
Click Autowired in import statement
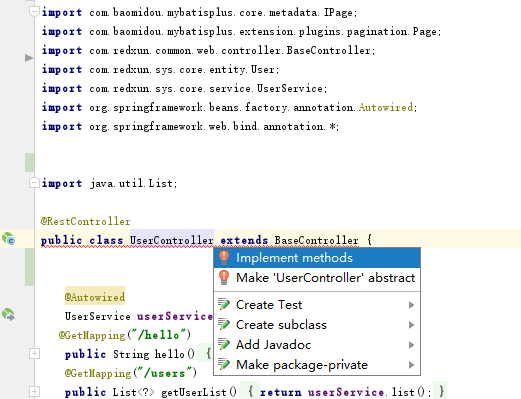click(x=386, y=107)
